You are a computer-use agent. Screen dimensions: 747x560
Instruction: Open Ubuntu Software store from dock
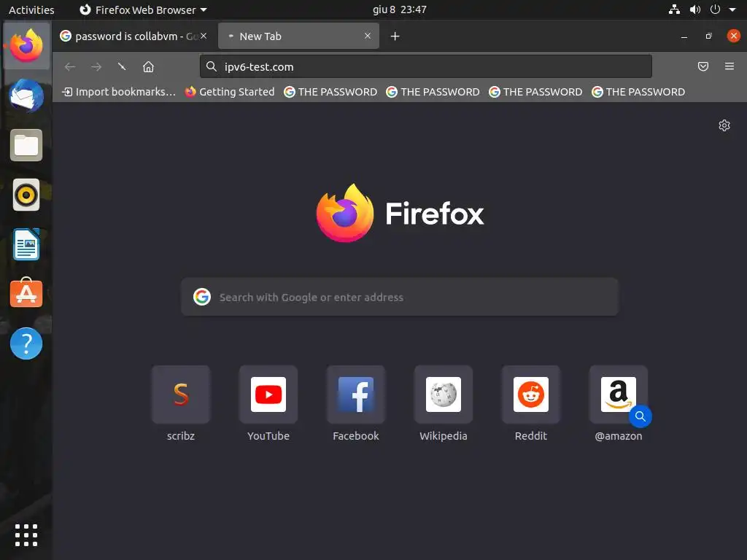pyautogui.click(x=26, y=293)
